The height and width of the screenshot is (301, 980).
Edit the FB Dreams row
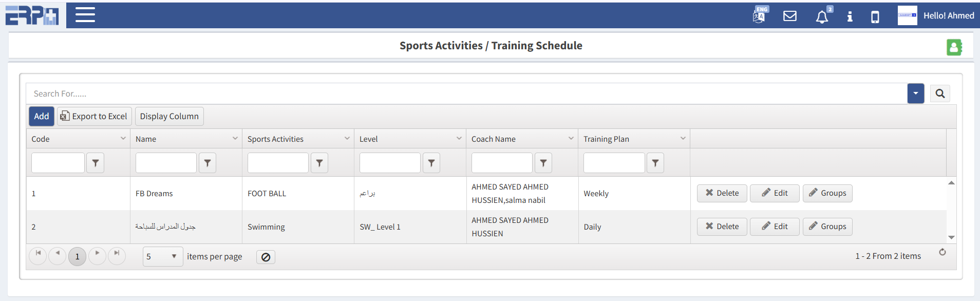click(774, 193)
